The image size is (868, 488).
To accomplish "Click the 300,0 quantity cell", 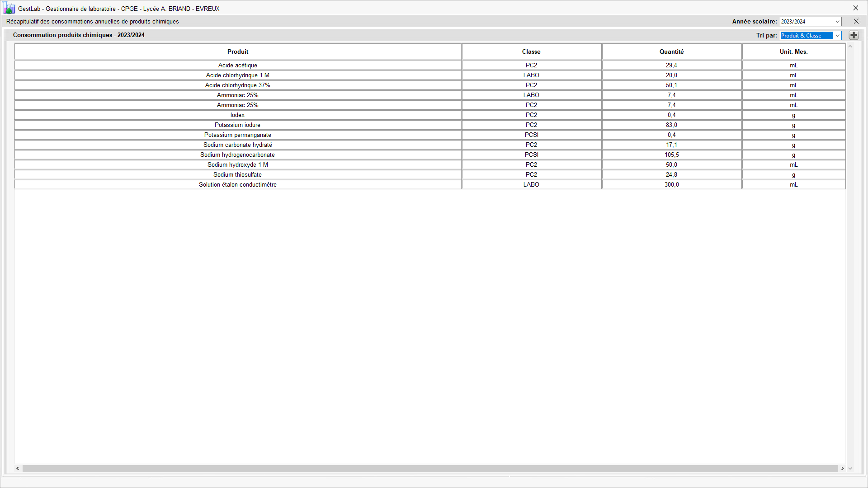I will pos(671,184).
